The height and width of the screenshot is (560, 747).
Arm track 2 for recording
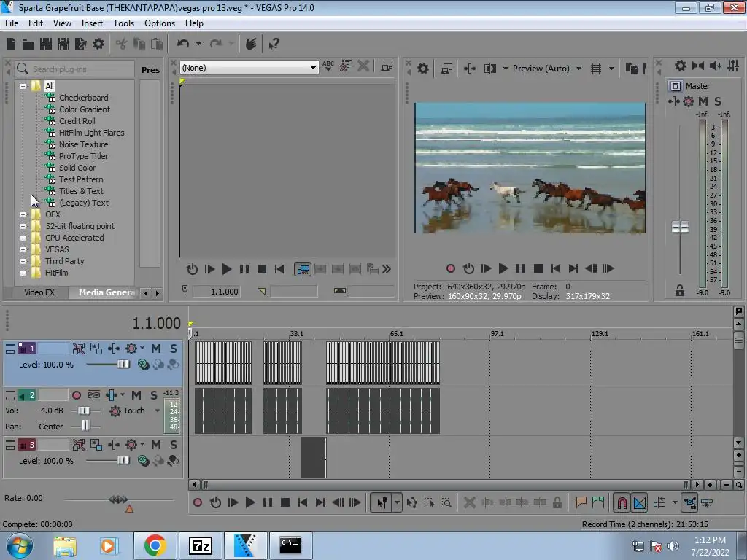[77, 395]
